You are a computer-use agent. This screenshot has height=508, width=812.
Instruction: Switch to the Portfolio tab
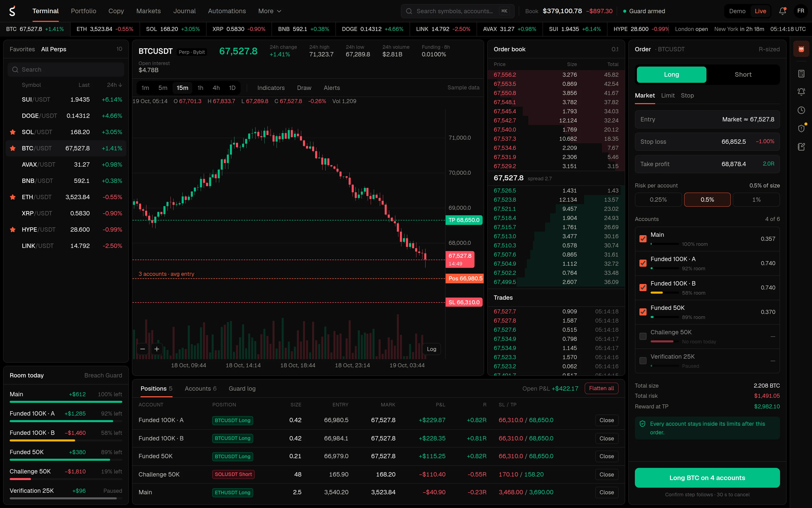[83, 11]
